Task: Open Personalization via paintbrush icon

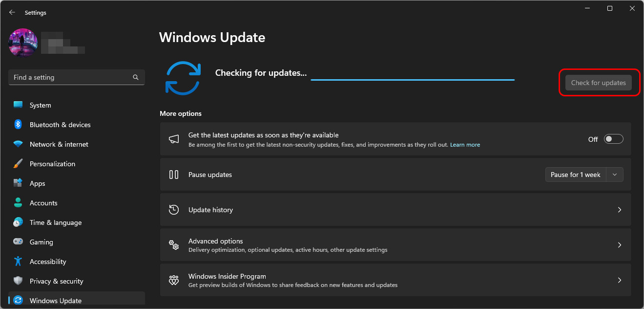Action: [x=18, y=164]
